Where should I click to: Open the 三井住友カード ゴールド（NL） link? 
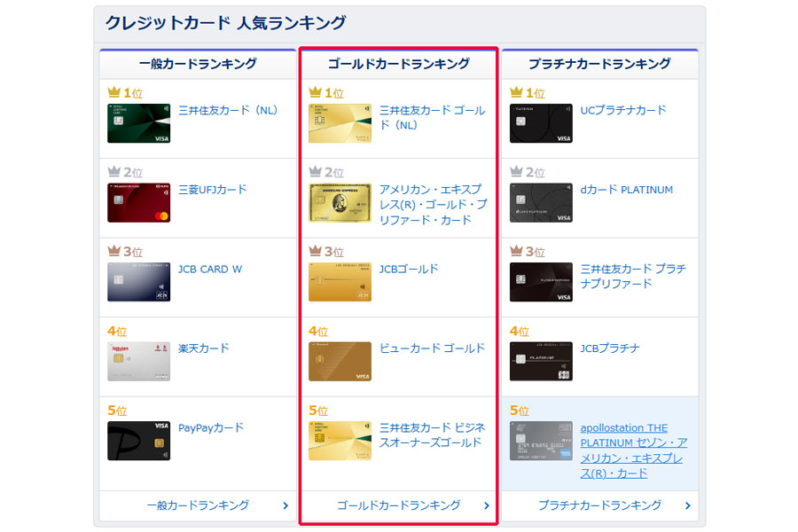433,118
